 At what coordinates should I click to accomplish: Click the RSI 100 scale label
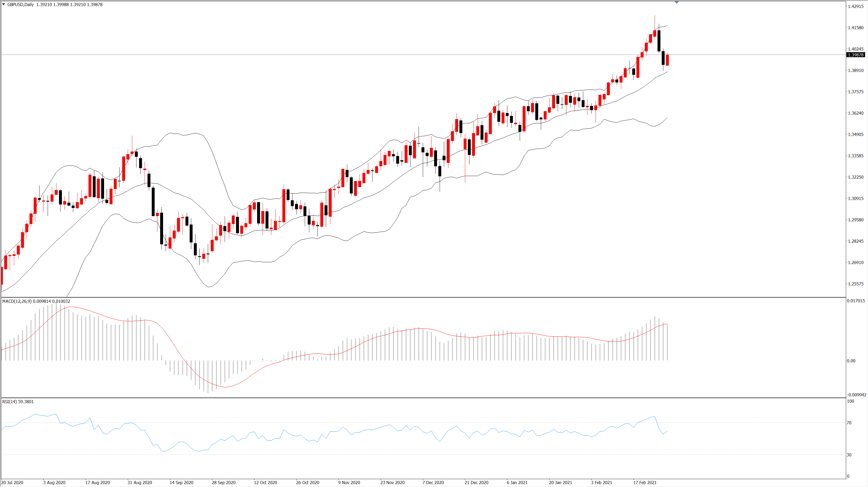click(850, 401)
